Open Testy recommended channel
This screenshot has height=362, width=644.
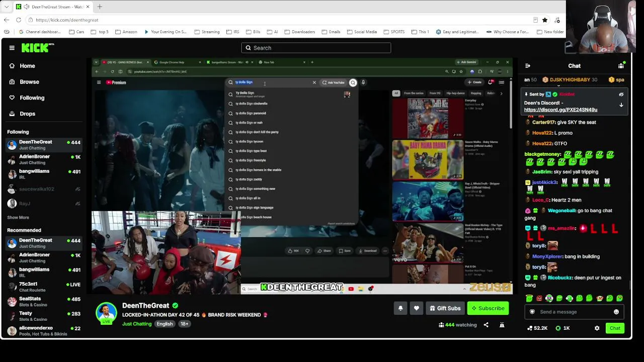point(44,316)
